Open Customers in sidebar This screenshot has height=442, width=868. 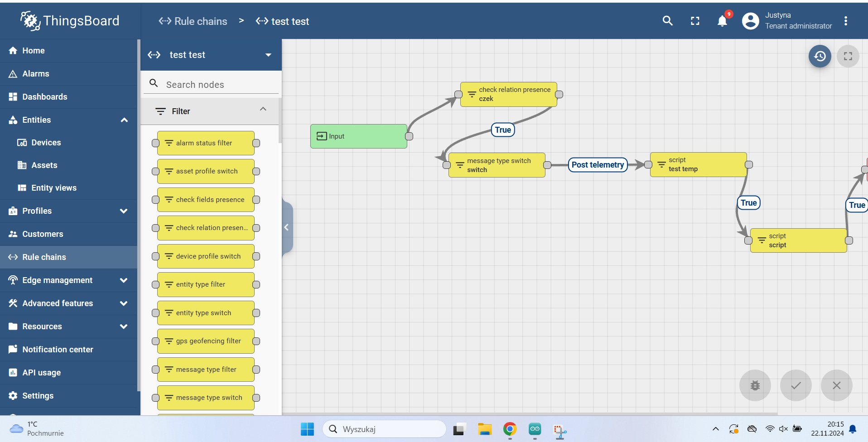(x=68, y=234)
